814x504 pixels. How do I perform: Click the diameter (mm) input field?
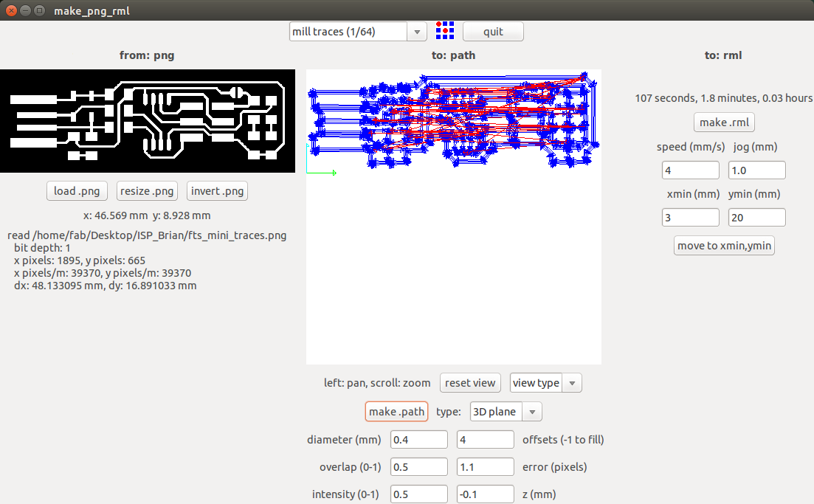click(419, 440)
